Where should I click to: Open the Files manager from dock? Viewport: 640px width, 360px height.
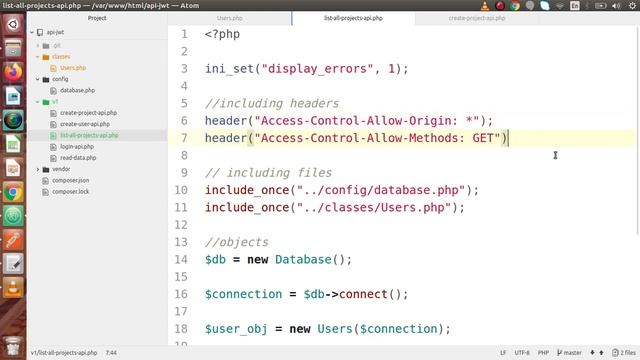[13, 49]
